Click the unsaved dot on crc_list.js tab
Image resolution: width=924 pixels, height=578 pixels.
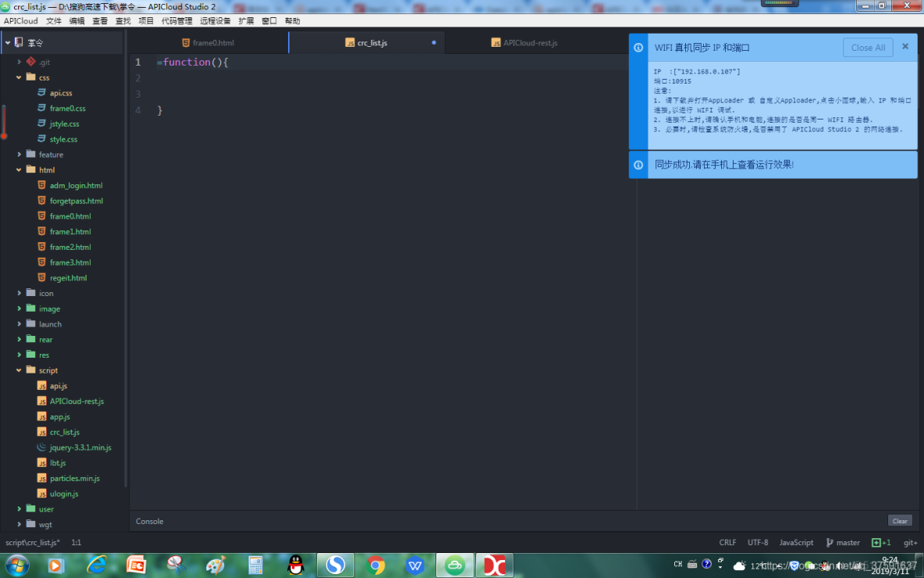coord(434,42)
